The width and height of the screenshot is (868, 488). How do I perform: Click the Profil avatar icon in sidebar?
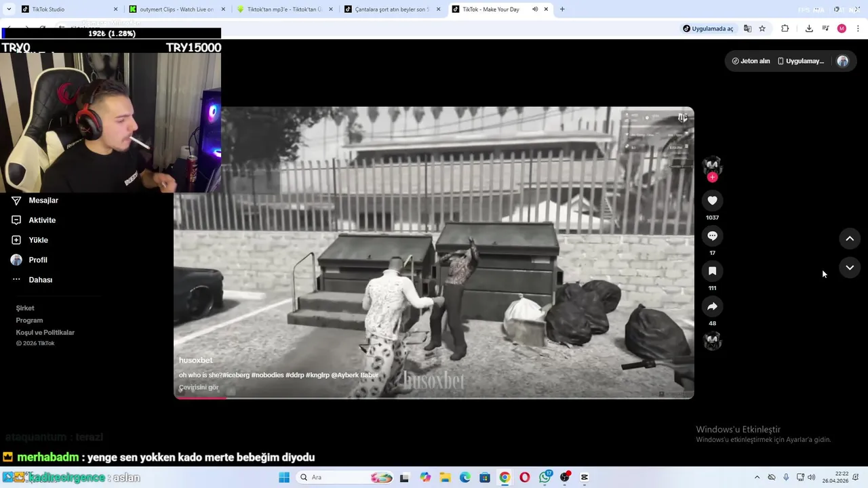coord(16,260)
